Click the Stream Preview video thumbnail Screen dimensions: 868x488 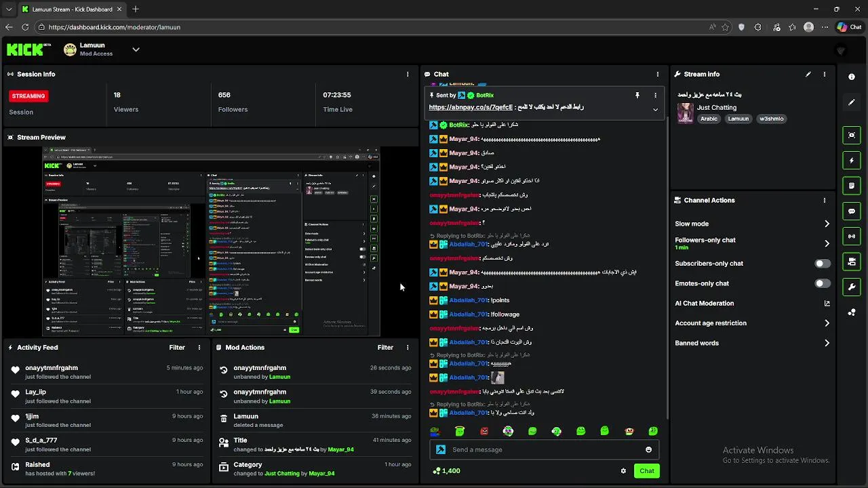point(211,241)
